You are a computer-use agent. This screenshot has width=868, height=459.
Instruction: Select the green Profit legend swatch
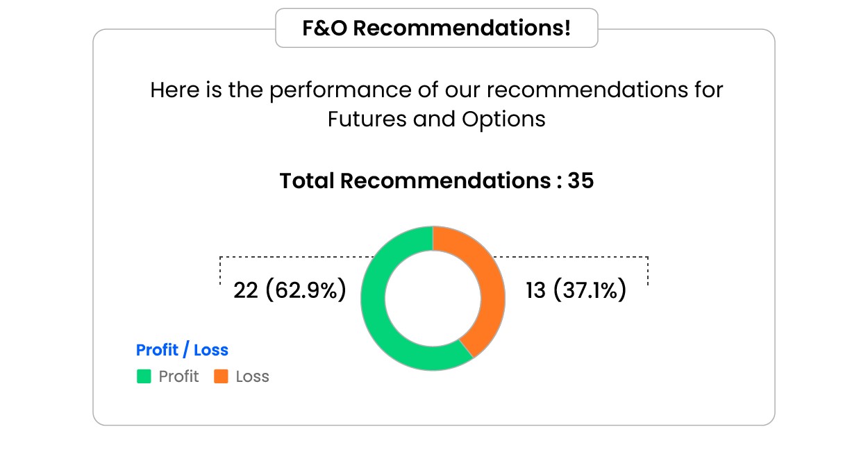click(144, 377)
